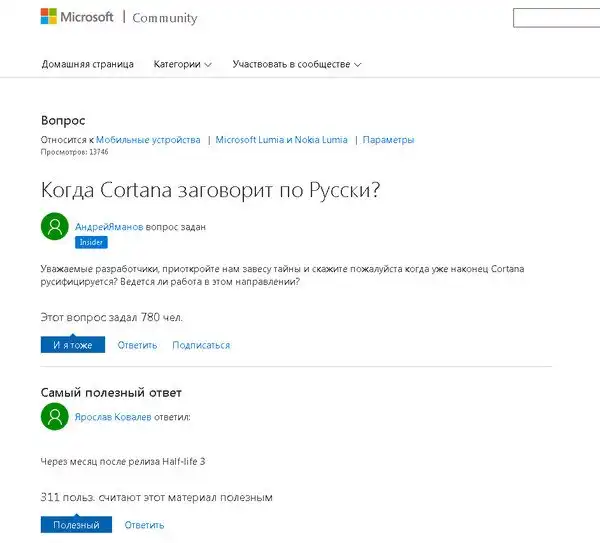Expand Участвовать в сообществе menu
Viewport: 600px width, 543px height.
coord(296,64)
